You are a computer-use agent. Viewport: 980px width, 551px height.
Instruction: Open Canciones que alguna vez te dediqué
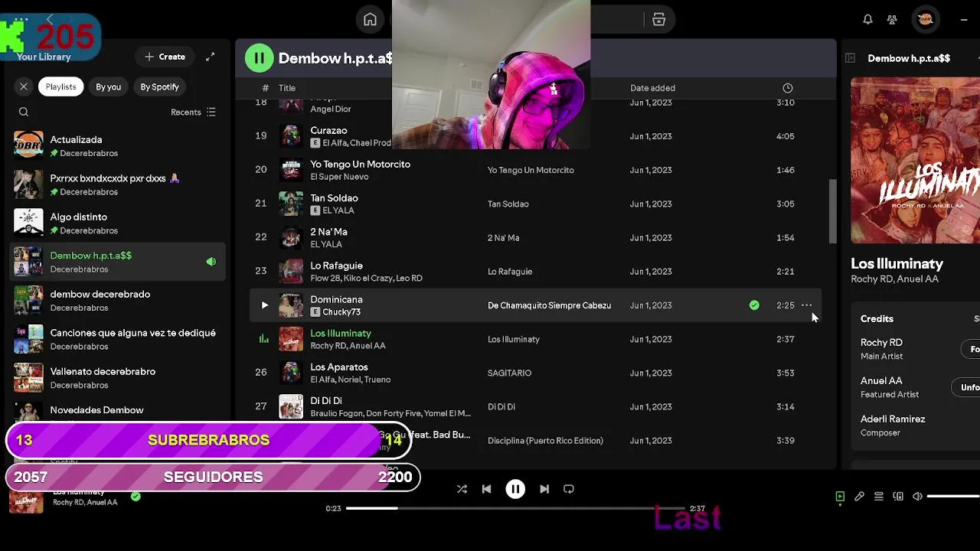(x=119, y=339)
